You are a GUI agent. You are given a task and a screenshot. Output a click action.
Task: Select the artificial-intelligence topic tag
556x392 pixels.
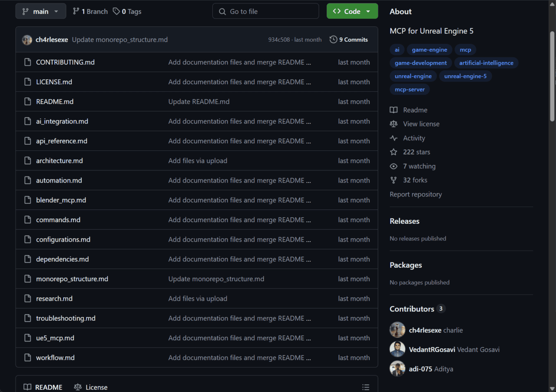point(486,63)
